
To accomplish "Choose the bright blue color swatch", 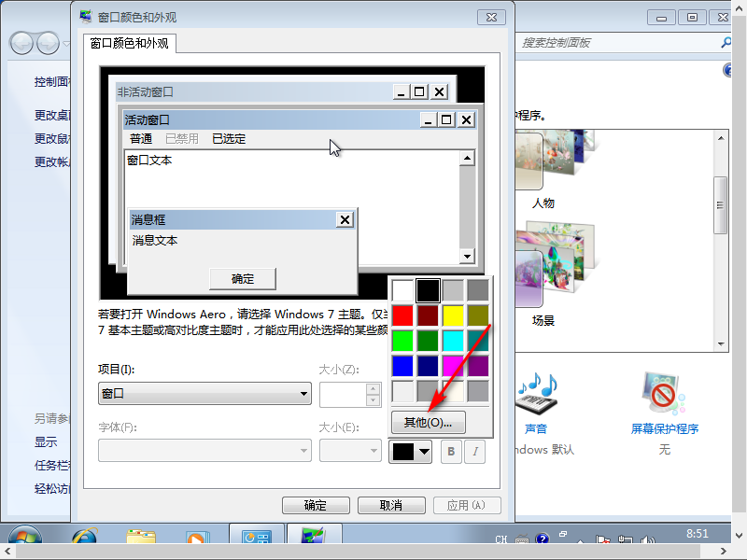I will click(402, 366).
